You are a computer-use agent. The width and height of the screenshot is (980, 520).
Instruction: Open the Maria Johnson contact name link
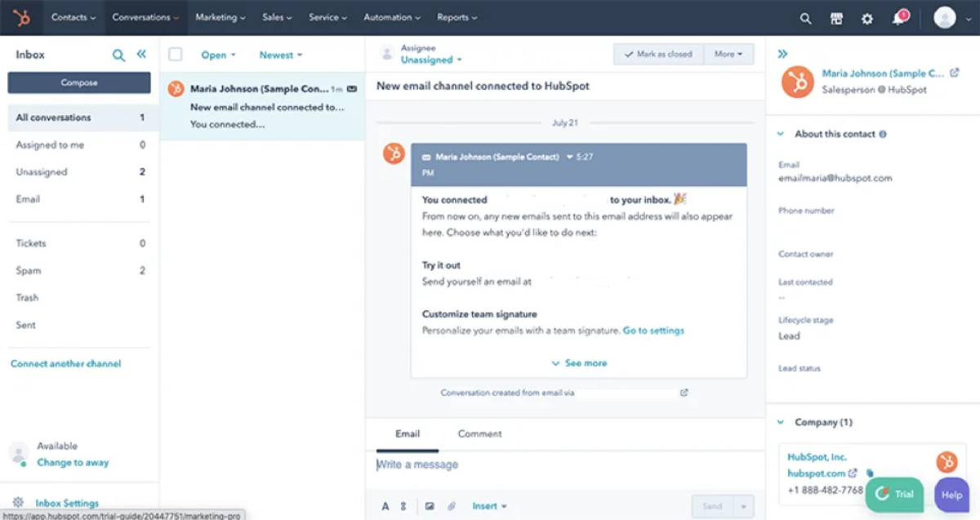click(x=884, y=73)
